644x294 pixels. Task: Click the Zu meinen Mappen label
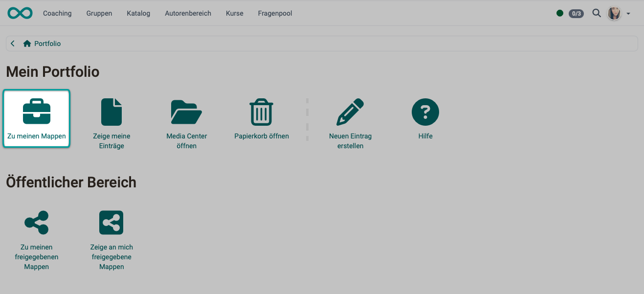click(x=37, y=136)
